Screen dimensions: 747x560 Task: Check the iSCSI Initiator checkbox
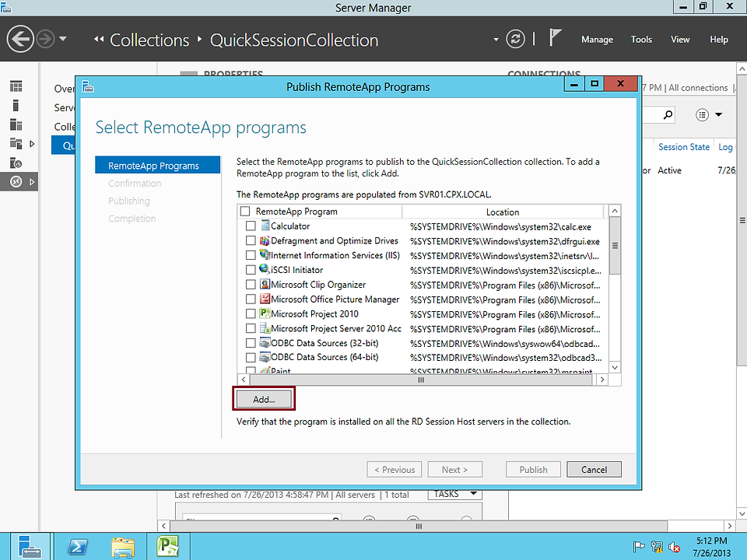pyautogui.click(x=251, y=270)
